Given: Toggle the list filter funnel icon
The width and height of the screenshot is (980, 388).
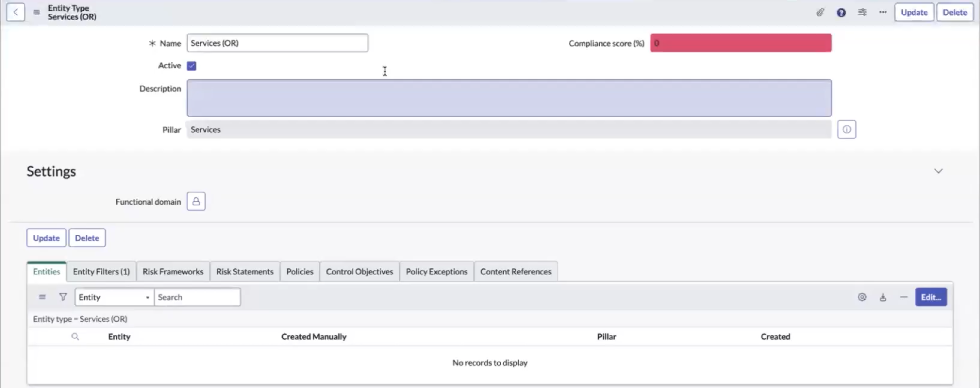Looking at the screenshot, I should click(x=63, y=297).
